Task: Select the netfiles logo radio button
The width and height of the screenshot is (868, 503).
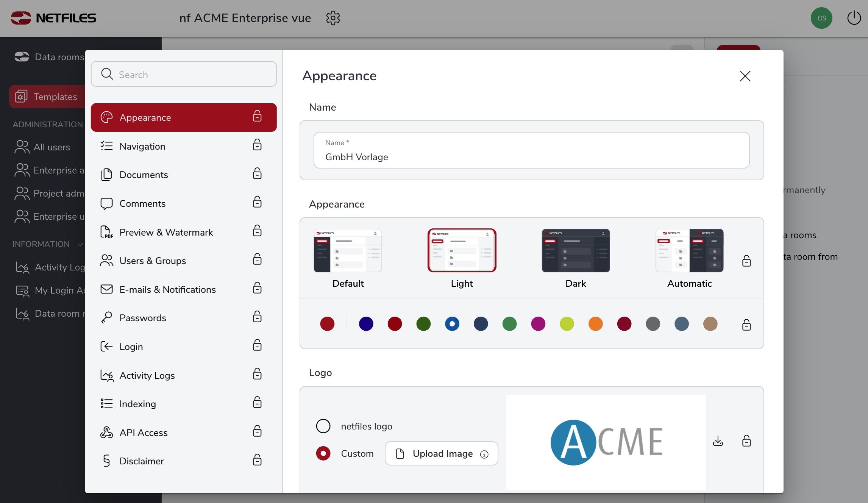Action: point(323,426)
